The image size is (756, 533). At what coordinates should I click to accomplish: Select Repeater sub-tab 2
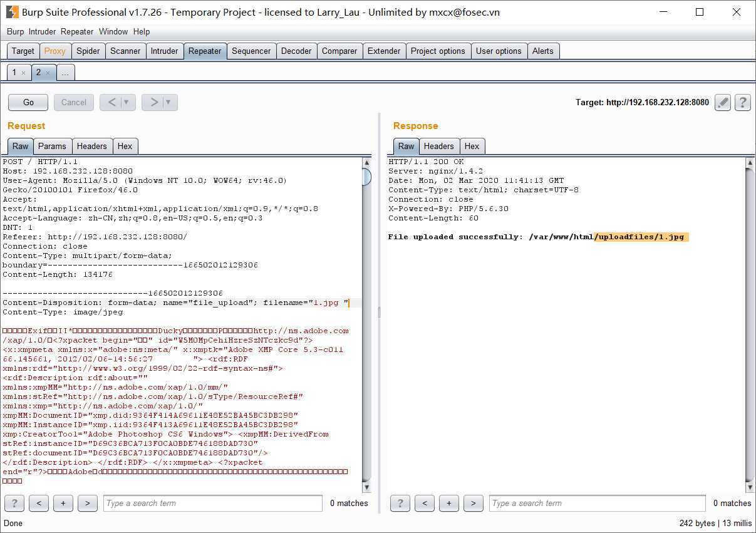click(38, 73)
